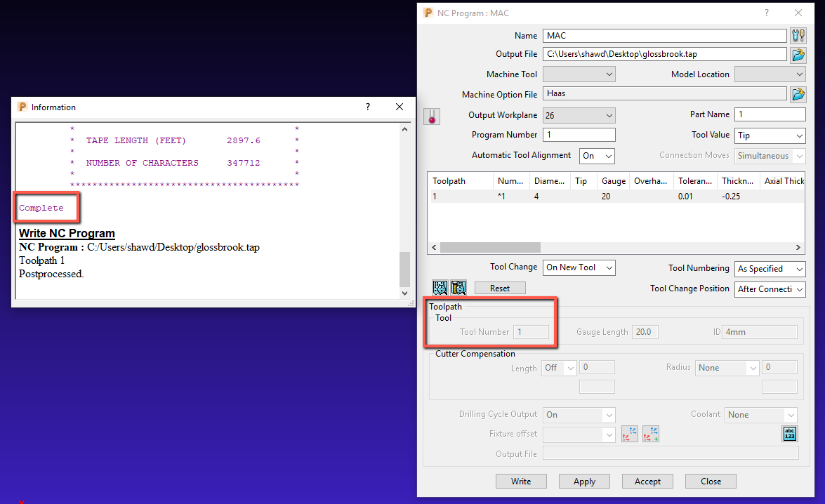Change the Tool Value dropdown from Tip
Screen dimensions: 825x504
coord(770,135)
